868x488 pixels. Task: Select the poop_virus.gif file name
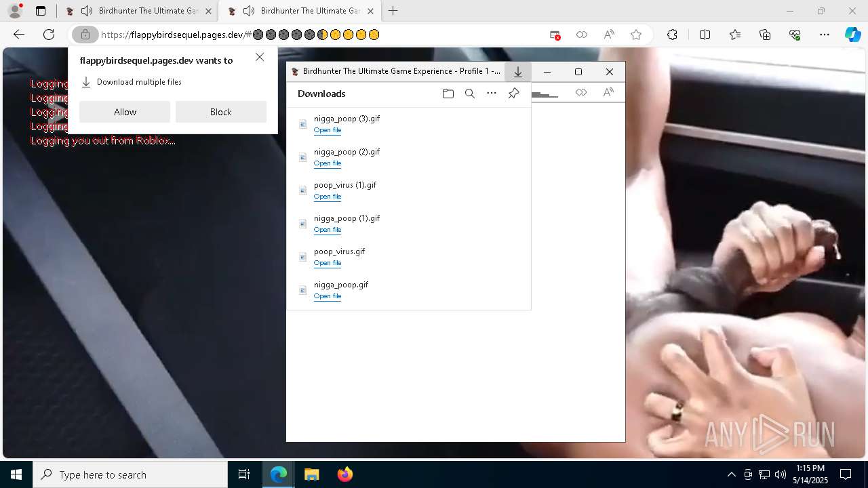[x=339, y=251]
